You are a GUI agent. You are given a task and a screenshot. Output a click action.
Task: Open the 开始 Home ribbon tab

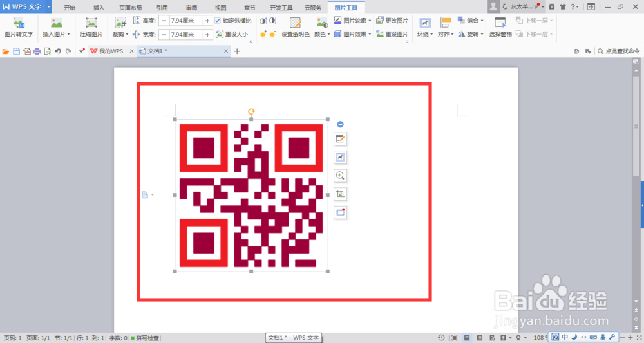70,8
